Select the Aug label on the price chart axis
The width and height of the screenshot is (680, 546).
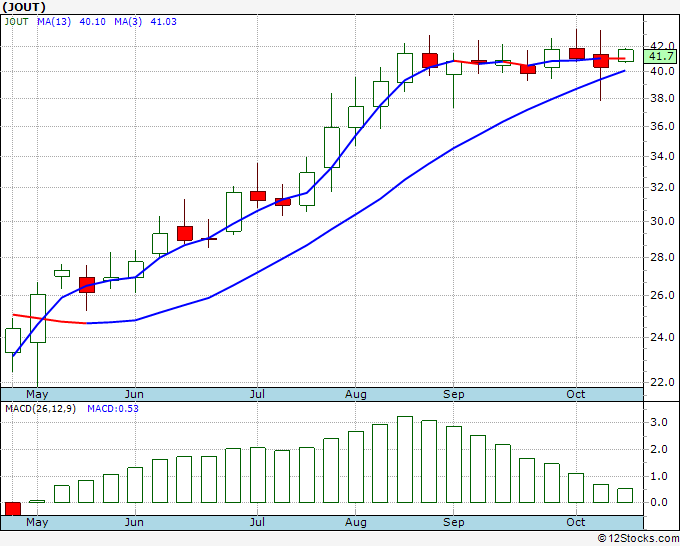point(356,394)
